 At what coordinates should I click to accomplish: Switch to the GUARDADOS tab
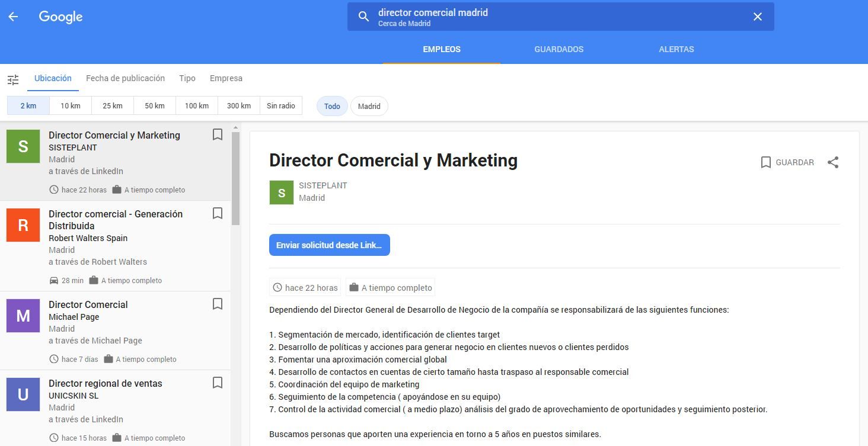[559, 49]
